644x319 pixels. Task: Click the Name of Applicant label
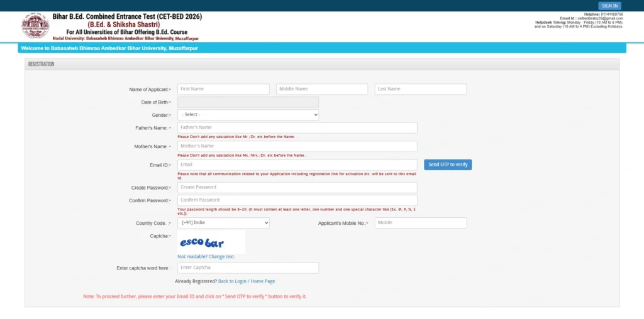click(148, 89)
